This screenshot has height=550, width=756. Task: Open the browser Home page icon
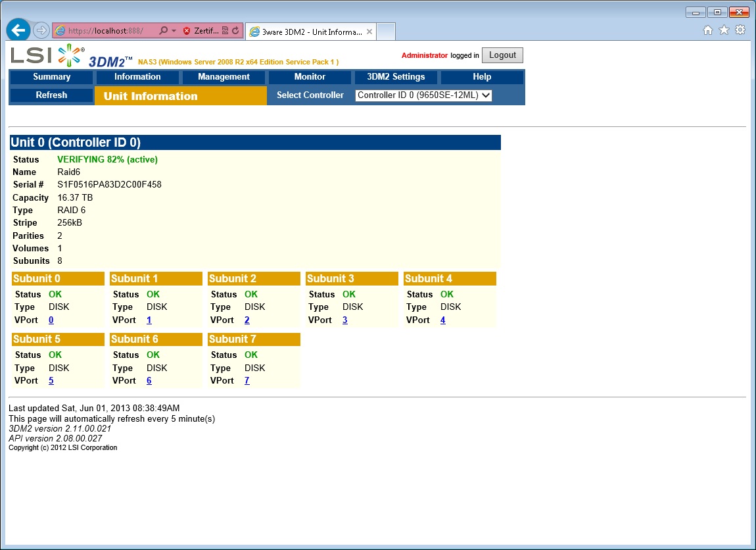pyautogui.click(x=708, y=30)
